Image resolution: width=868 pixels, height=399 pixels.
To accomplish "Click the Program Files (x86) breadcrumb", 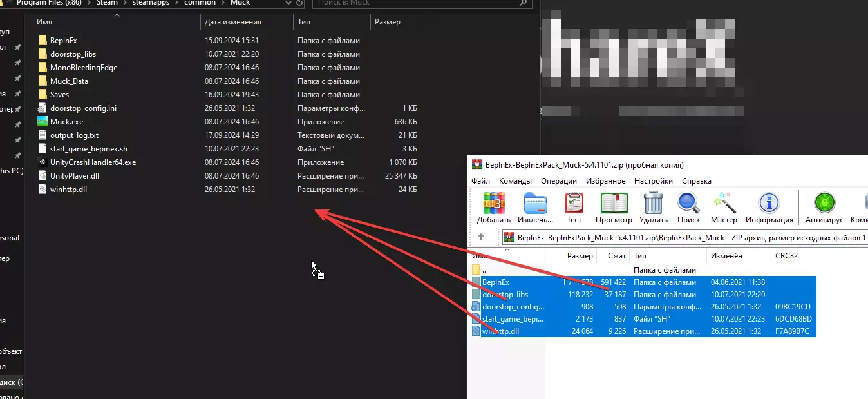I will pos(50,3).
